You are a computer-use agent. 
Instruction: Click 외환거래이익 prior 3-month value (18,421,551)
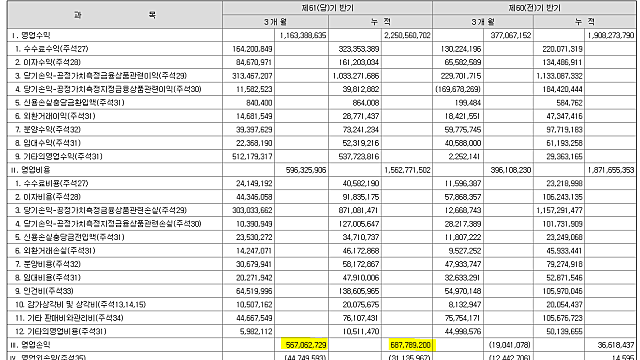pyautogui.click(x=463, y=116)
